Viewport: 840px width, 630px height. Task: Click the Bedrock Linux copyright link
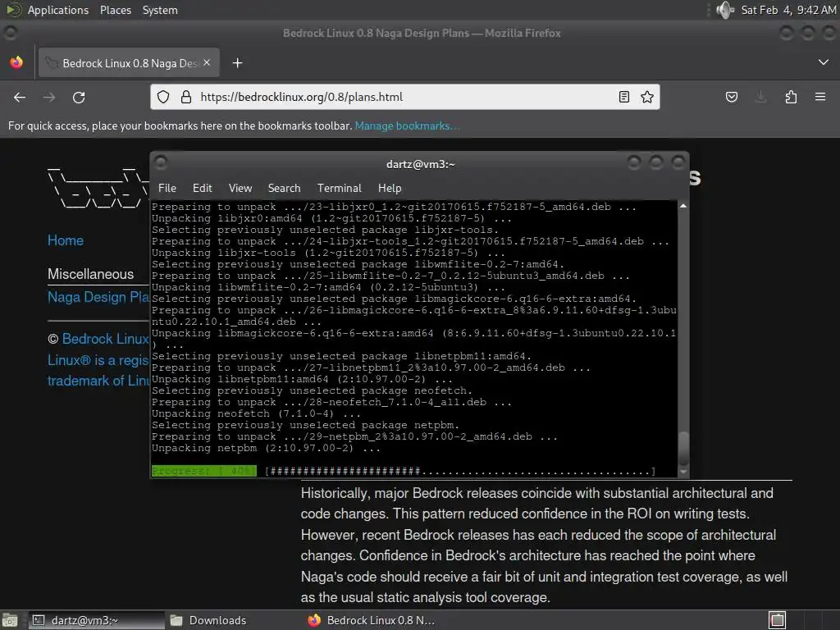(x=106, y=339)
